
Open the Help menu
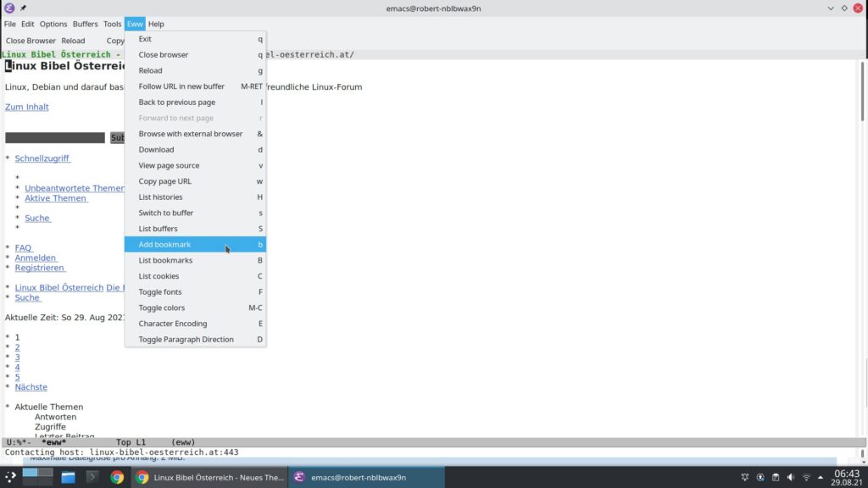(156, 24)
